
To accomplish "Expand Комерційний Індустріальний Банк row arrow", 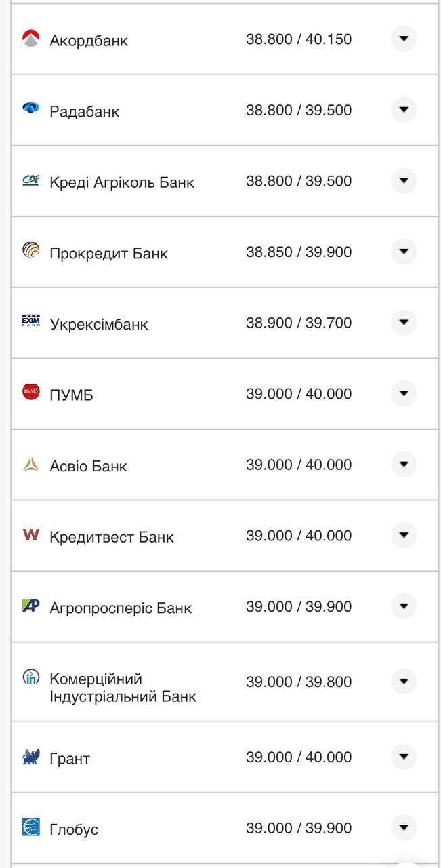I will click(404, 681).
